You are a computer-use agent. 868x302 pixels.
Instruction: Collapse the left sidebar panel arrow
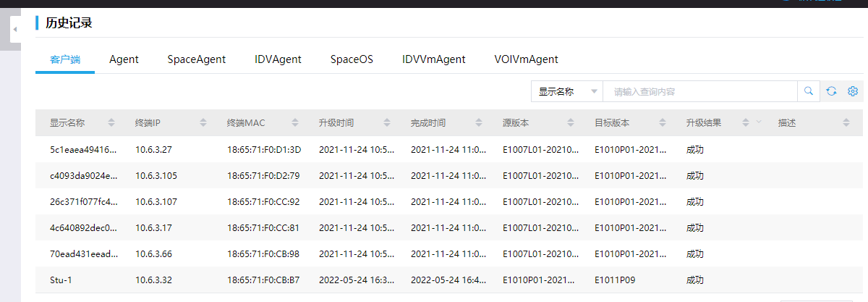point(15,30)
